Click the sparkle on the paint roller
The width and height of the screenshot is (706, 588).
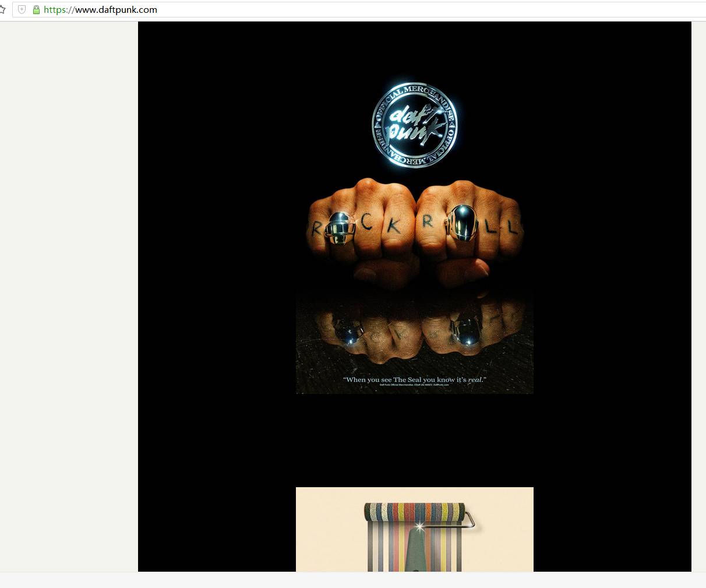[418, 527]
